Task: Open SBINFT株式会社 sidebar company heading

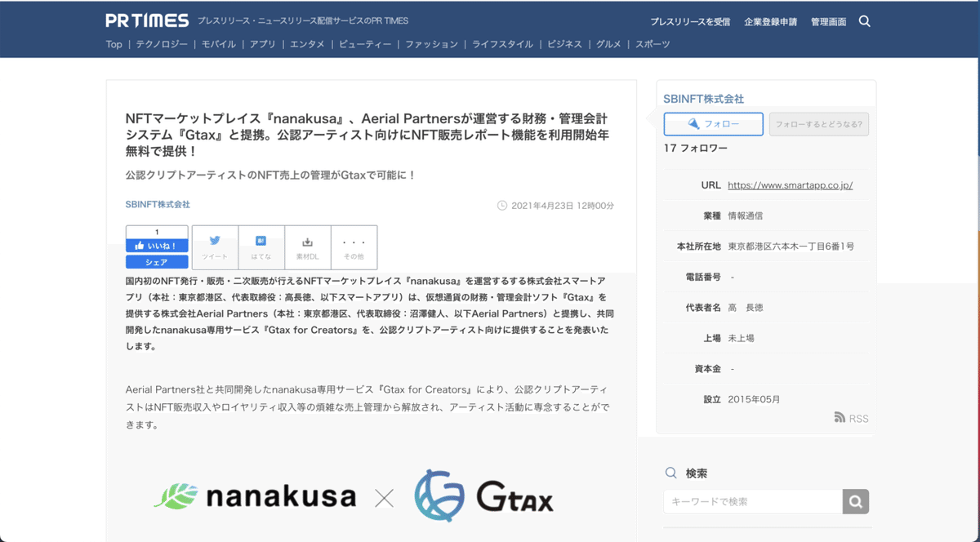Action: point(704,99)
